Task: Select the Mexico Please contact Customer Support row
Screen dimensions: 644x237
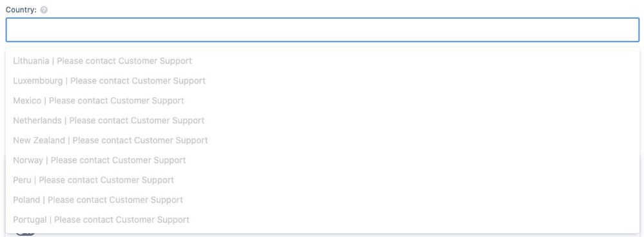Action: click(x=322, y=100)
